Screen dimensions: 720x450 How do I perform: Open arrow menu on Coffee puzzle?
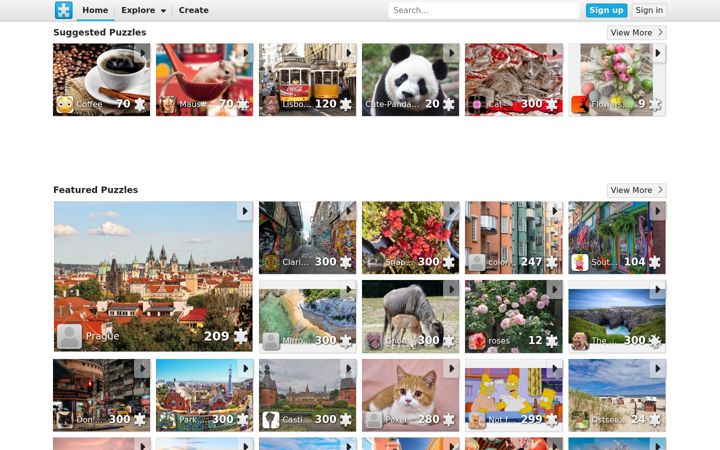click(x=142, y=53)
